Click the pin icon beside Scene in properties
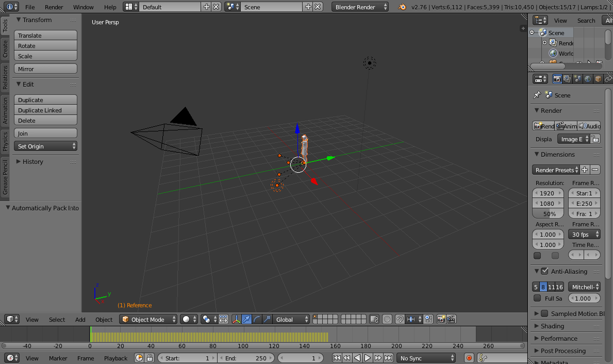Image resolution: width=613 pixels, height=364 pixels. 537,95
